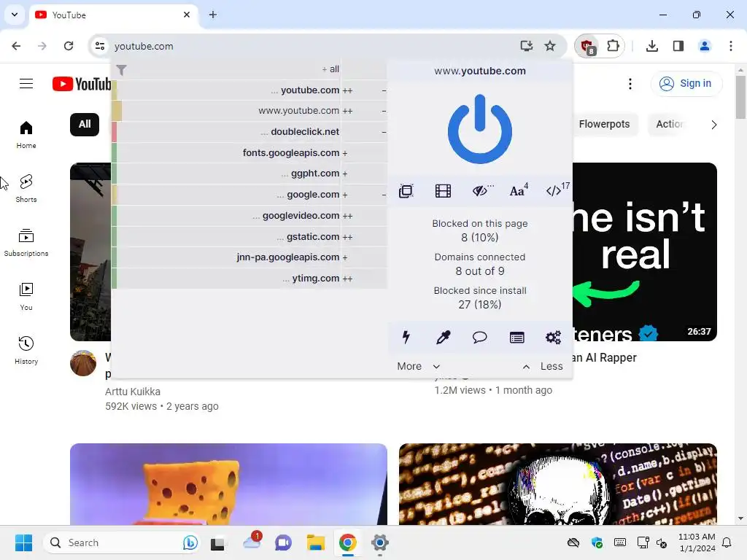Click the filter funnel icon
747x560 pixels.
point(122,70)
